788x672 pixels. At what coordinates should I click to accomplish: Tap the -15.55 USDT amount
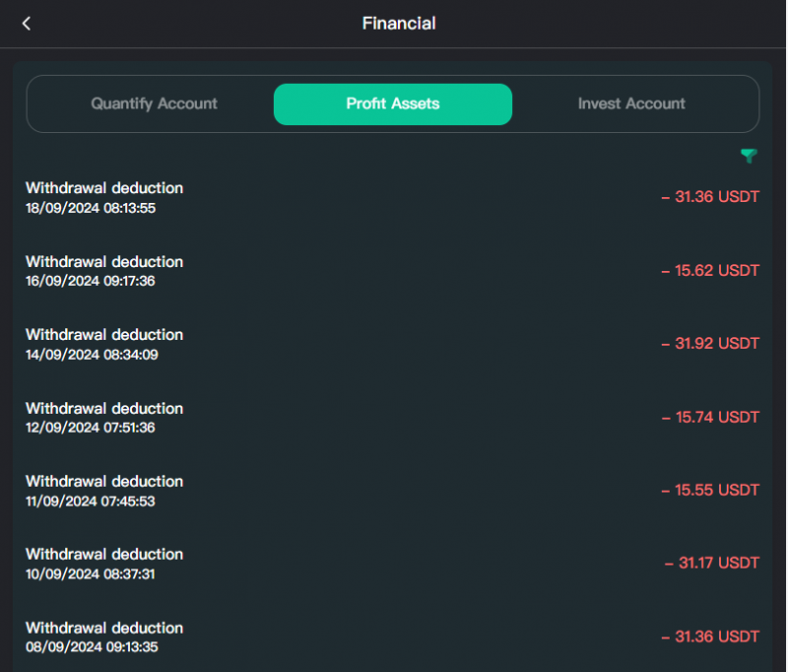(x=710, y=490)
